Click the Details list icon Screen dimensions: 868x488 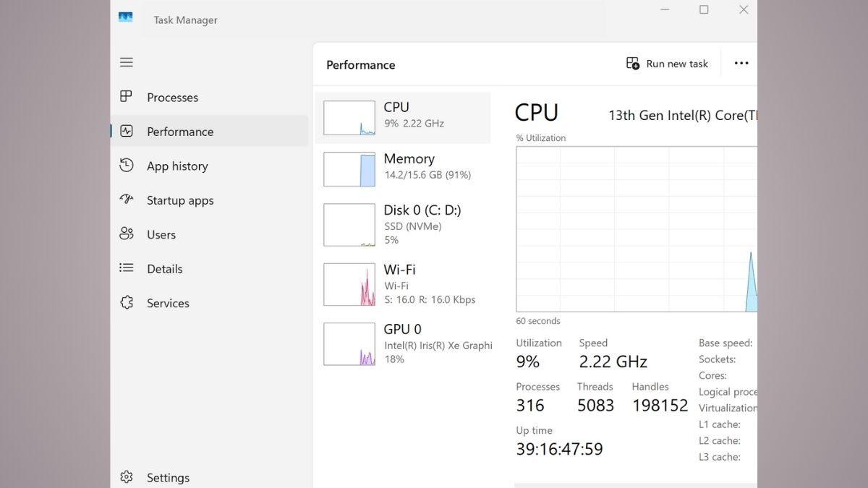(x=127, y=267)
